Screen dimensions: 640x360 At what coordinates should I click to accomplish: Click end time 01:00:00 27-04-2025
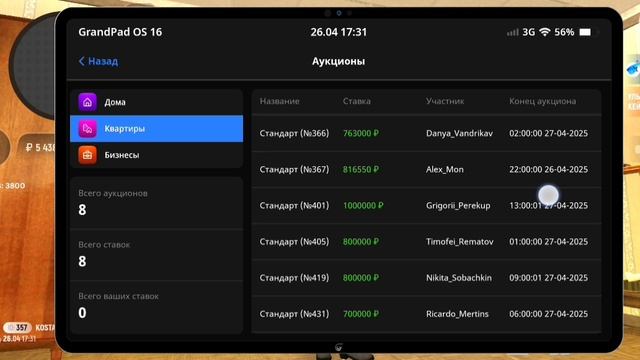[549, 242]
